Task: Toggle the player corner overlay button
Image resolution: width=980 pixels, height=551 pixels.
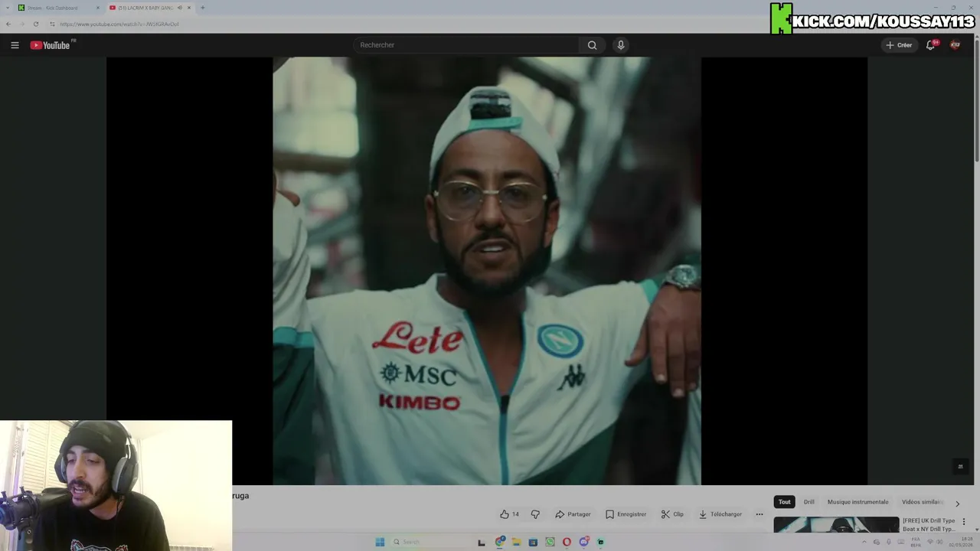Action: 960,466
